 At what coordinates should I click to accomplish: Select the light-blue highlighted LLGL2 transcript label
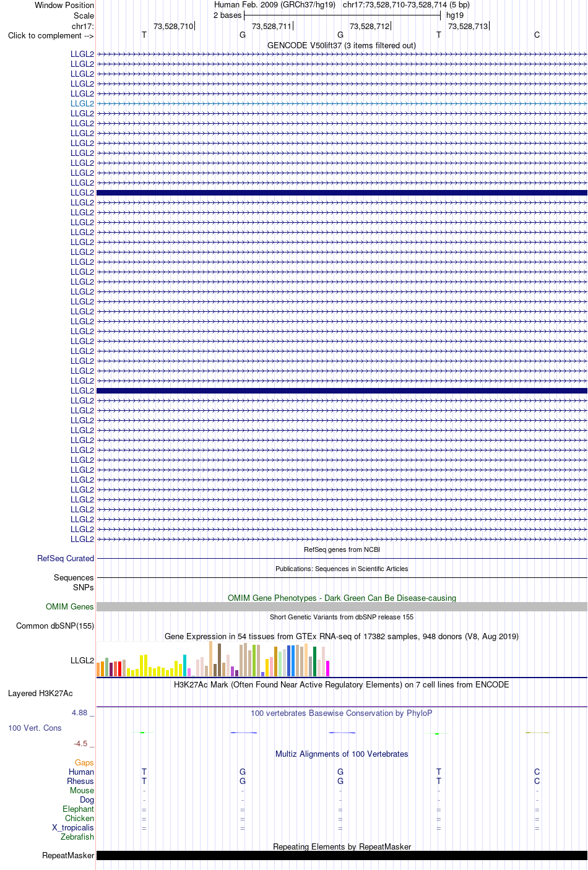pos(82,103)
